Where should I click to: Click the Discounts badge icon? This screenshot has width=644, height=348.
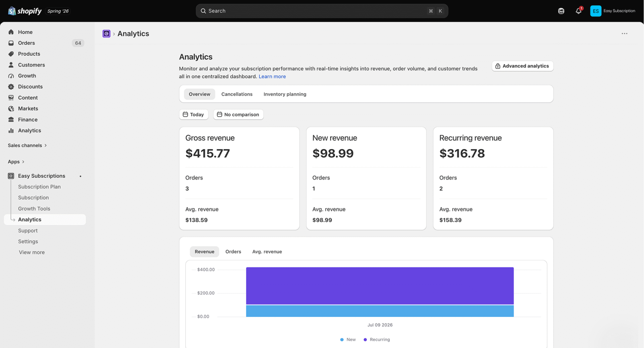11,87
